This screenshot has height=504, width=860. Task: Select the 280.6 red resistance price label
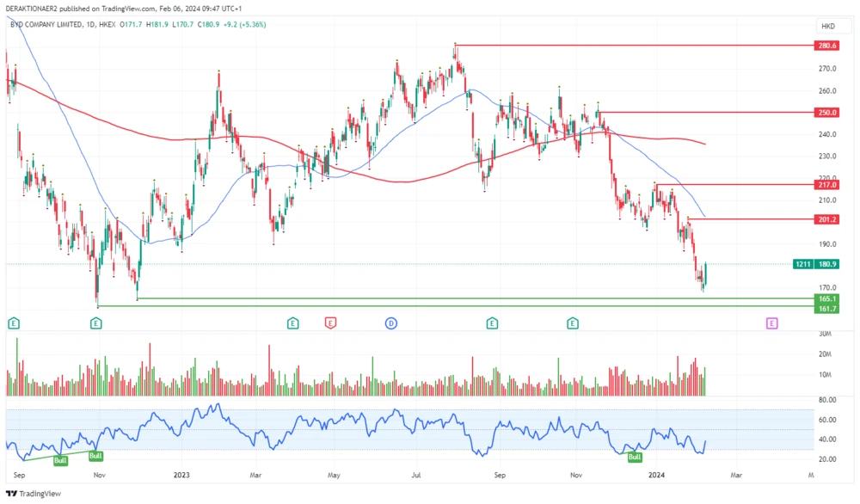coord(827,45)
